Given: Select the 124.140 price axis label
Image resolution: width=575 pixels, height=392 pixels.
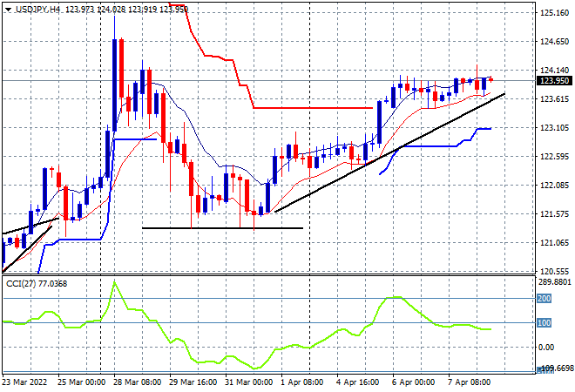Looking at the screenshot, I should click(x=554, y=71).
